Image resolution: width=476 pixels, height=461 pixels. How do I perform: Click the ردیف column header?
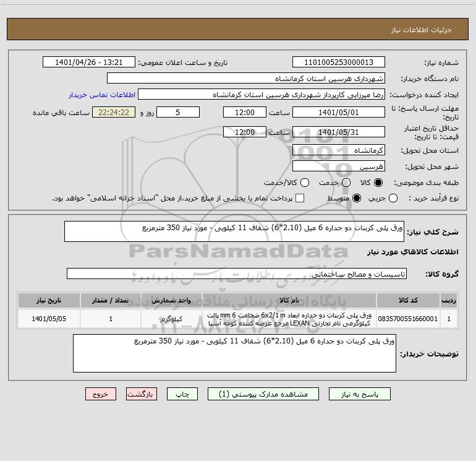(449, 300)
